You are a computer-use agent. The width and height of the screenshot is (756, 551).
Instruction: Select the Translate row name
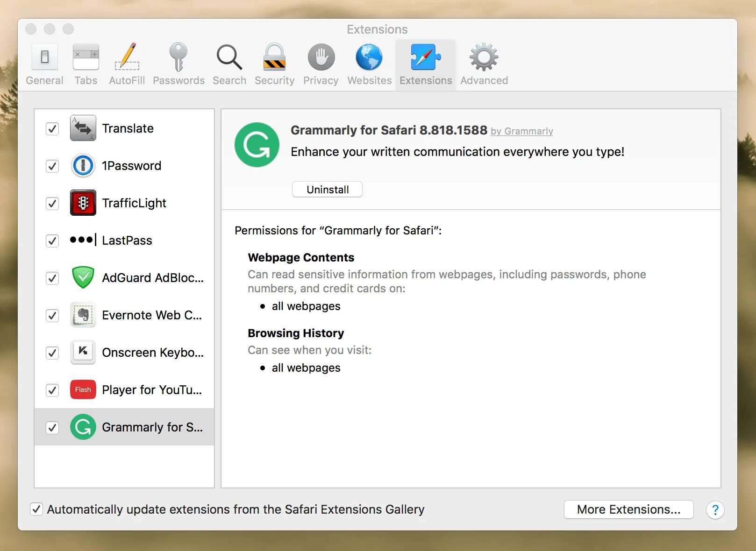tap(128, 128)
